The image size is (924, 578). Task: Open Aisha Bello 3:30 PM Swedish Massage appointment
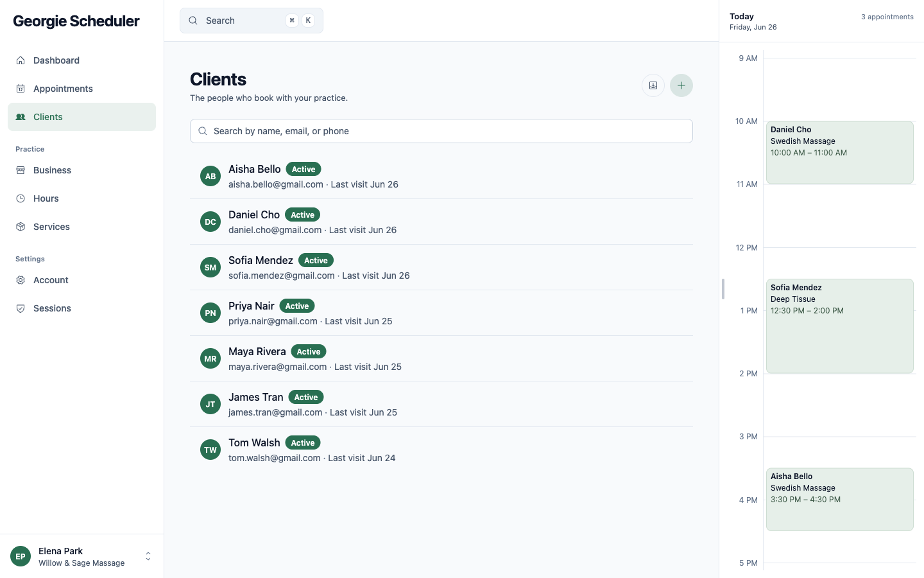pyautogui.click(x=839, y=500)
